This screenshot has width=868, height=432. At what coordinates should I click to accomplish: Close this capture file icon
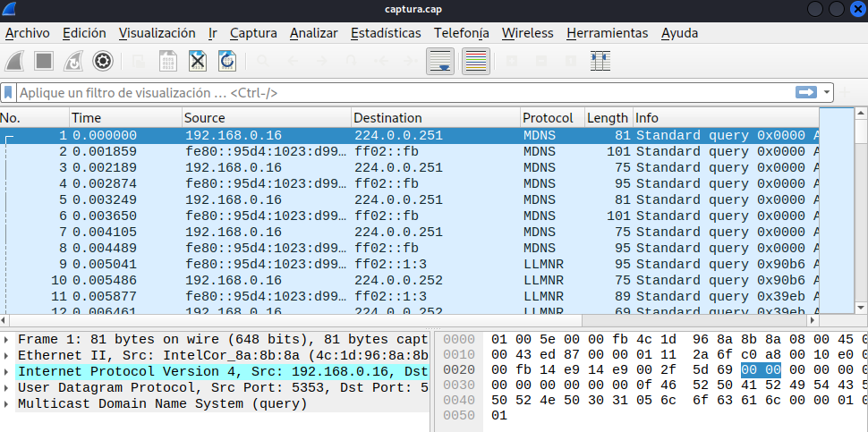[x=198, y=61]
